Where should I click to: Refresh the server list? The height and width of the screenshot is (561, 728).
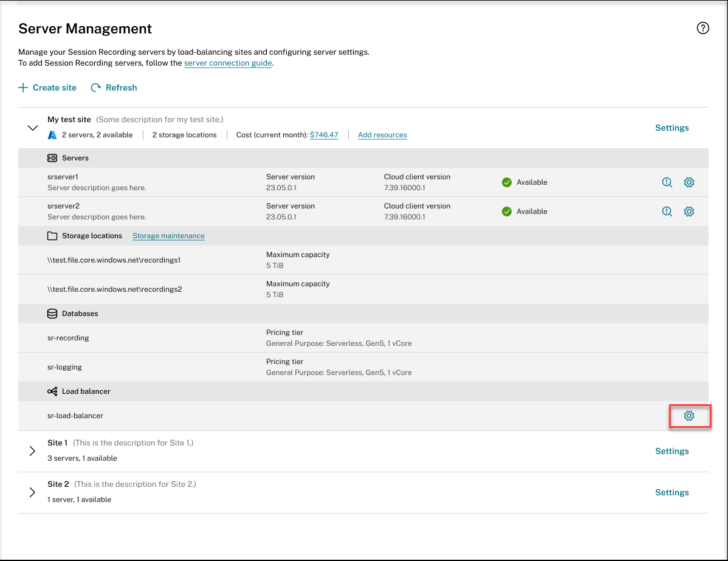pos(114,88)
